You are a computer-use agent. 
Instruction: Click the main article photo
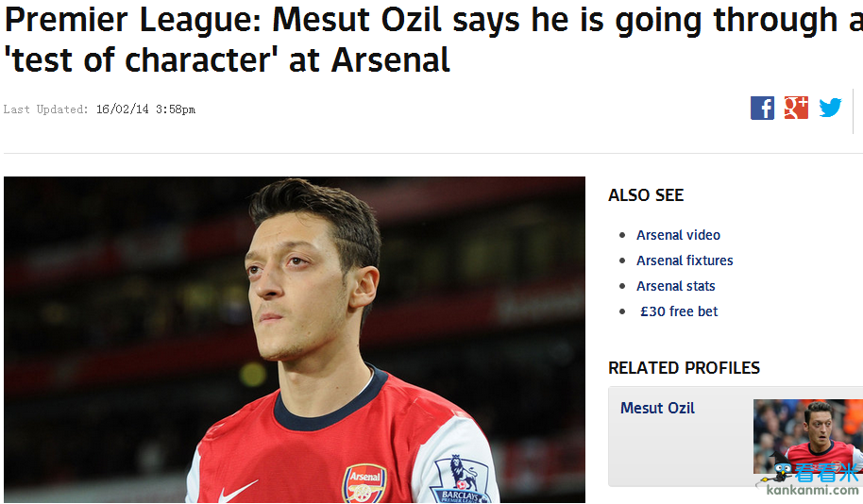(294, 339)
